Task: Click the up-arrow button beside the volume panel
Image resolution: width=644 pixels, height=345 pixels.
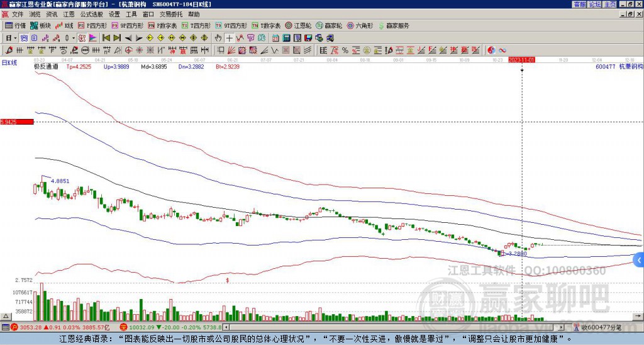Action: (5, 316)
